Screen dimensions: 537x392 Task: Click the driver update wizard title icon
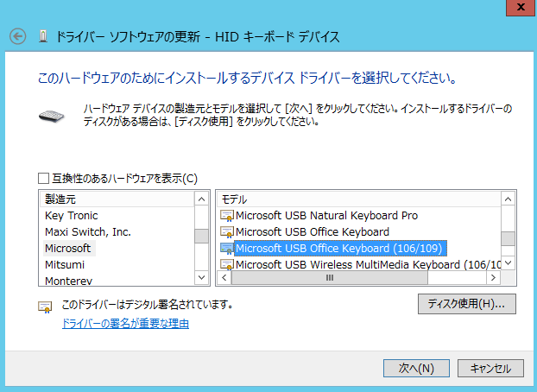43,36
